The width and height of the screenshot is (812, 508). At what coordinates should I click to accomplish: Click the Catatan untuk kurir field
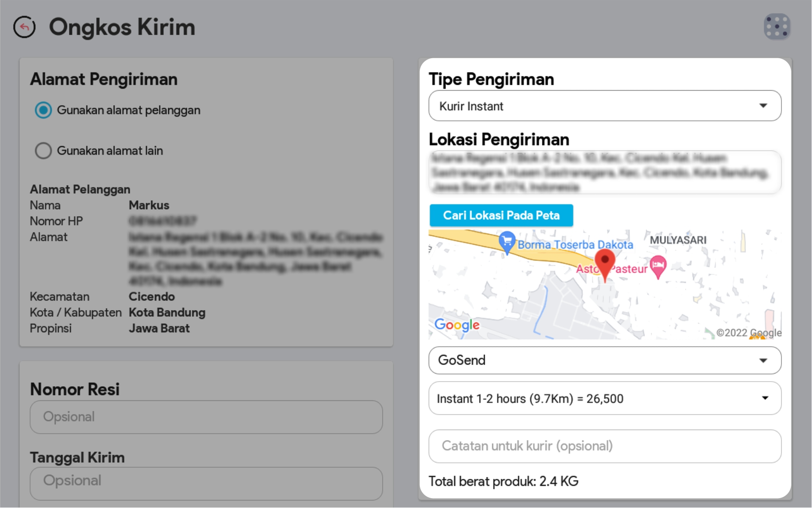click(x=604, y=446)
